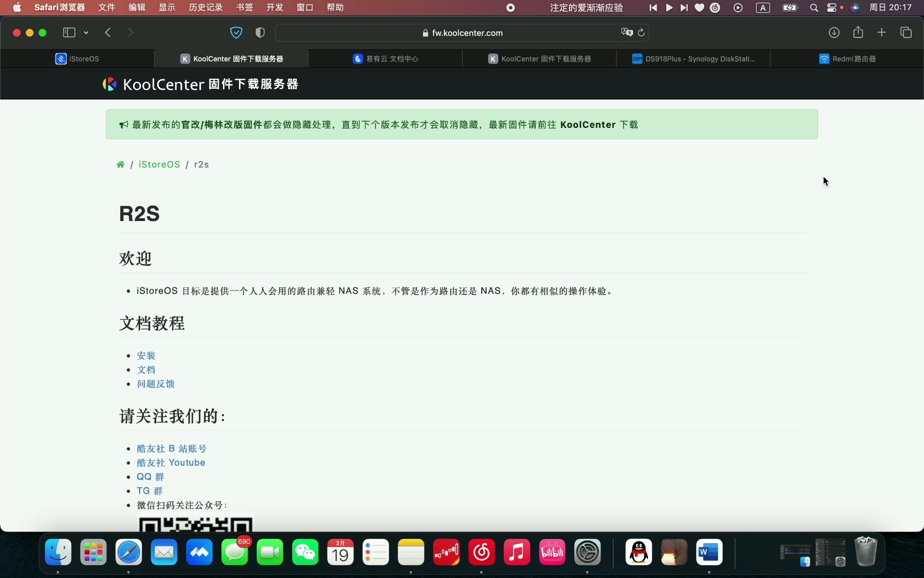Screen dimensions: 924x578
Task: Toggle play/pause from the menu bar controls
Action: click(x=668, y=7)
